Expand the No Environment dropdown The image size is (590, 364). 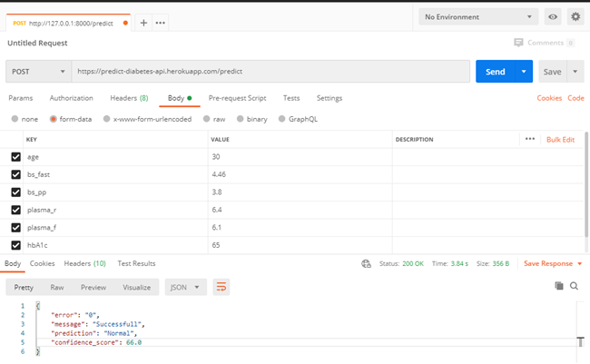point(477,17)
